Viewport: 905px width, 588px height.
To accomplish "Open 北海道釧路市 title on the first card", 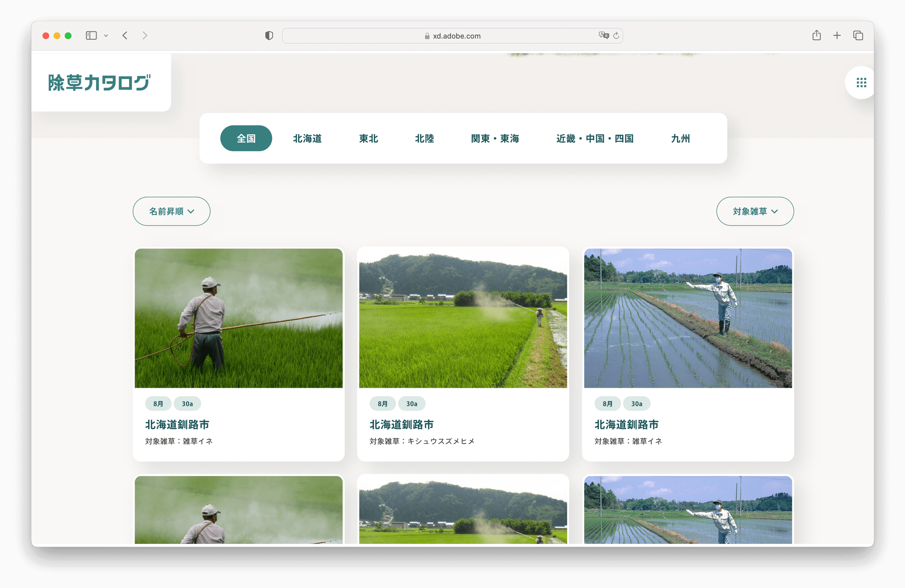I will coord(177,424).
